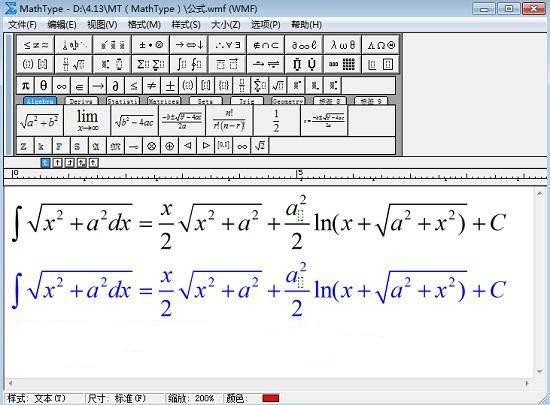Open the fence templates palette
Screen dimensions: 550x405
click(x=35, y=64)
